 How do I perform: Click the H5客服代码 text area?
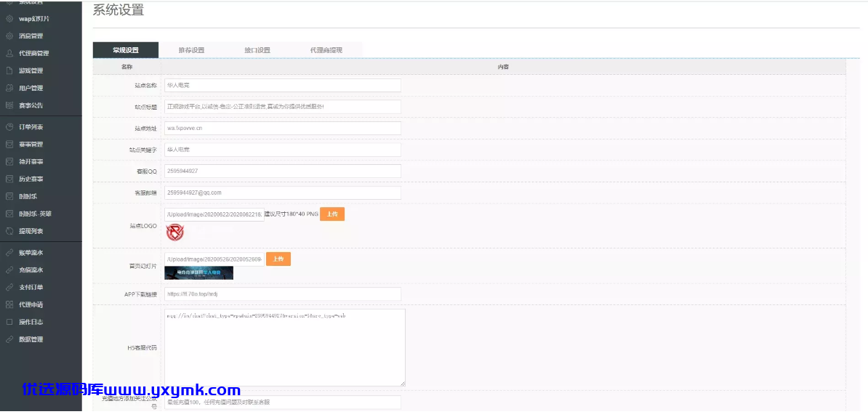pos(284,347)
